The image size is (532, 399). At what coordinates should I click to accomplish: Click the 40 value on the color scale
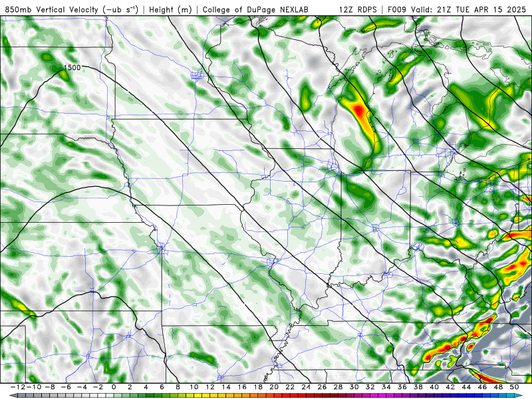[434, 387]
